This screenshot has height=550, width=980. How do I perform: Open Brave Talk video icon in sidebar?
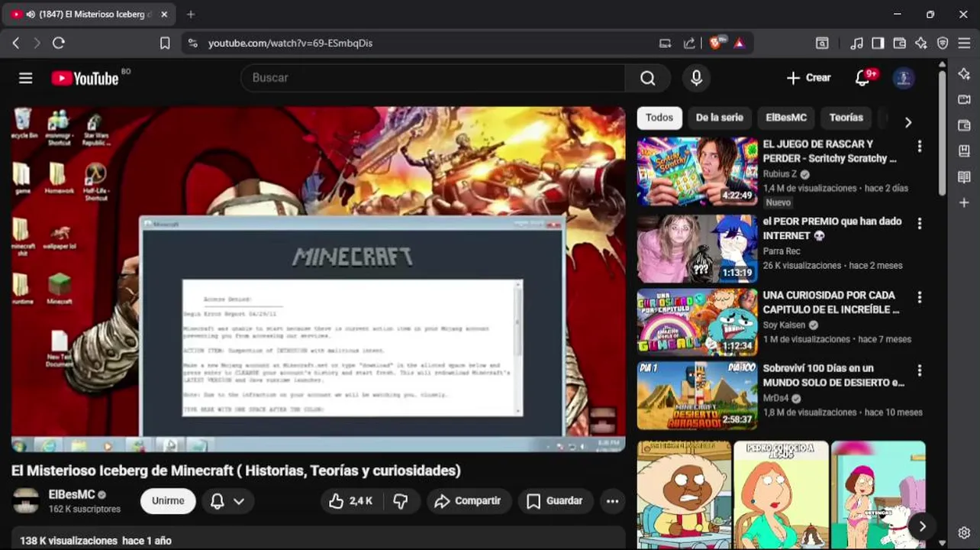pos(964,99)
